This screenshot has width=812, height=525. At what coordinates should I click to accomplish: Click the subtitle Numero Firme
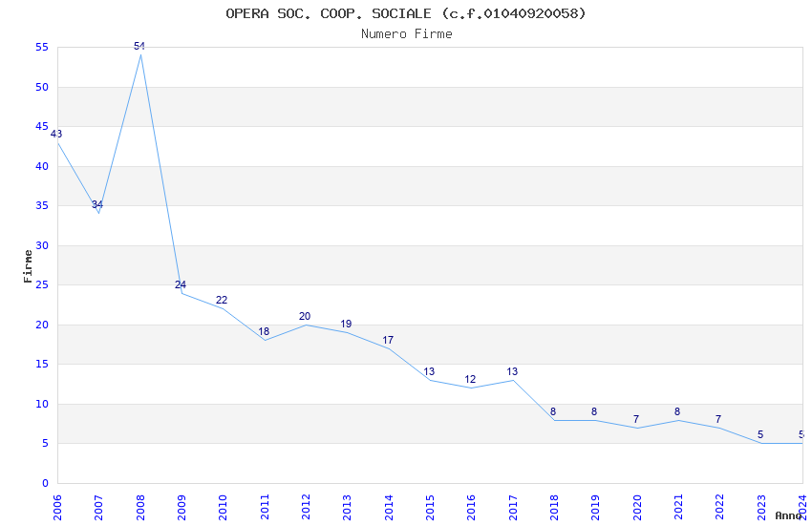click(407, 34)
